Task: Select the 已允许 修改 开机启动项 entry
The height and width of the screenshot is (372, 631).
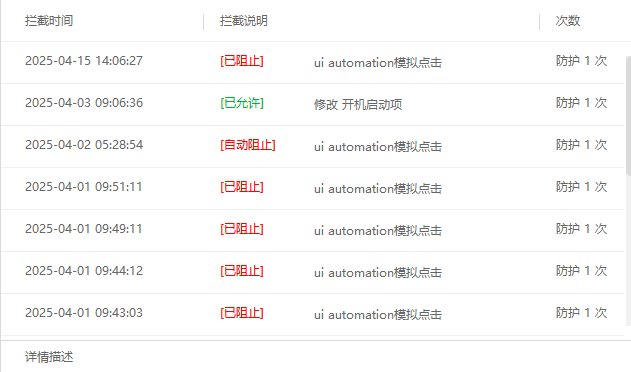Action: point(313,104)
